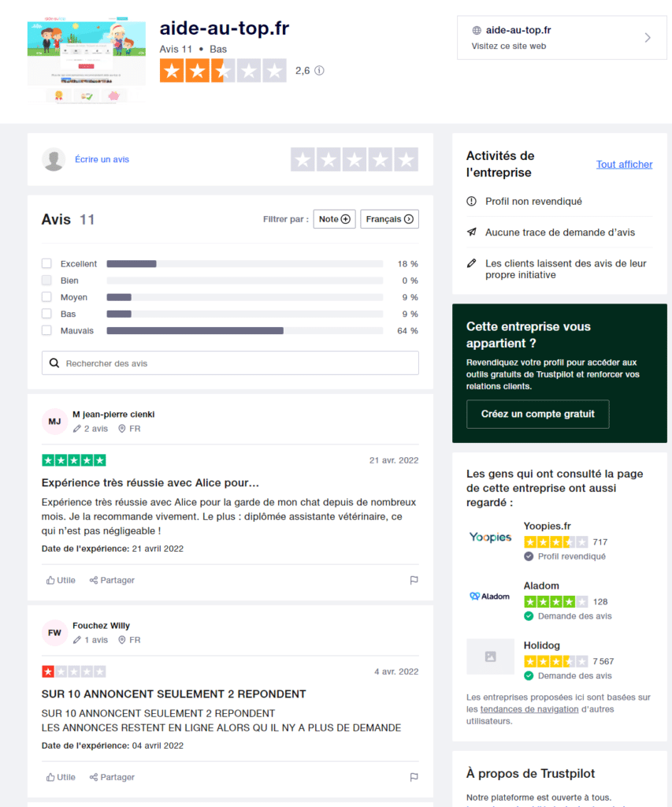Open the Note filter dropdown
The image size is (672, 807).
point(335,219)
